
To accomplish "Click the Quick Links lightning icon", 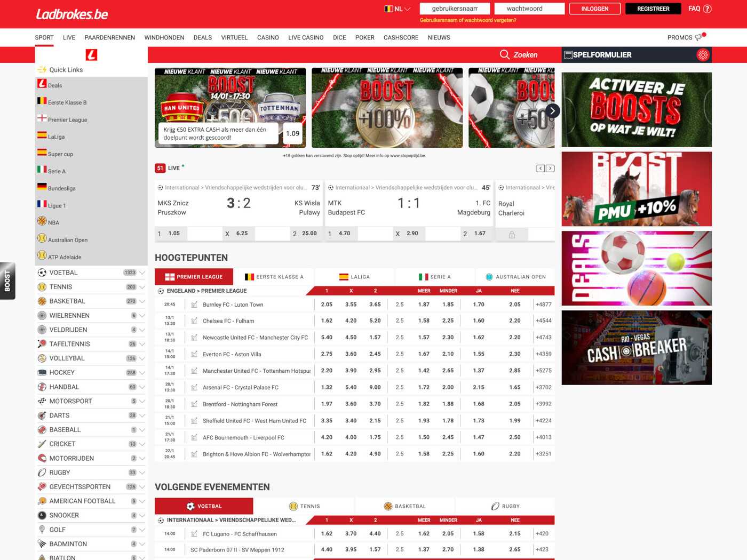I will coord(42,69).
